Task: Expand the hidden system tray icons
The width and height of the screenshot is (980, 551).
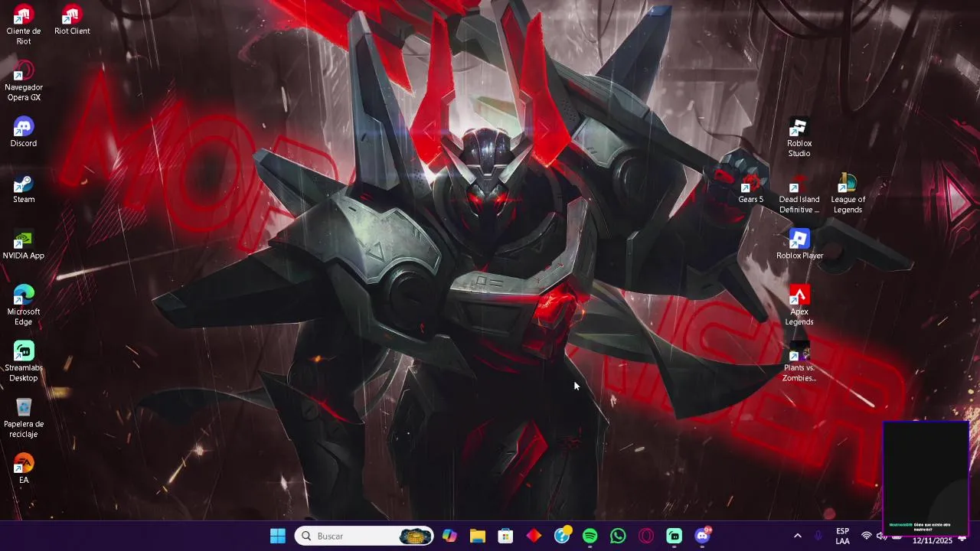Action: point(797,536)
